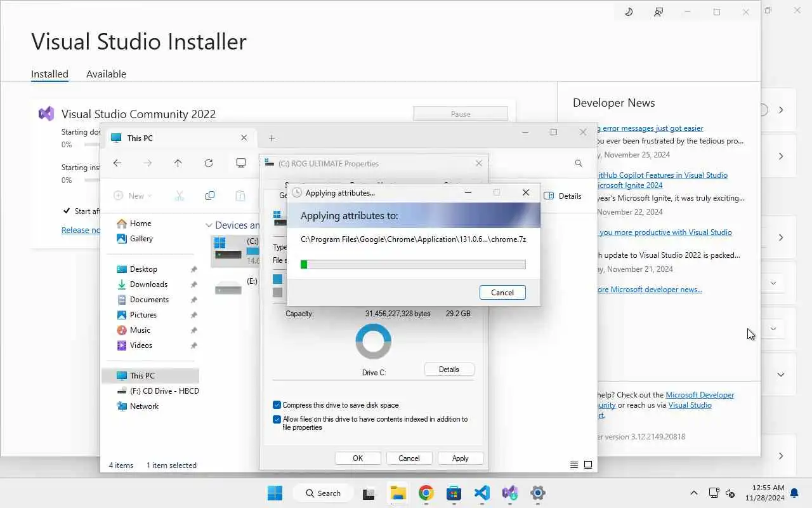The height and width of the screenshot is (508, 812).
Task: Toggle Allow files on this drive indexed checkbox
Action: pyautogui.click(x=277, y=419)
